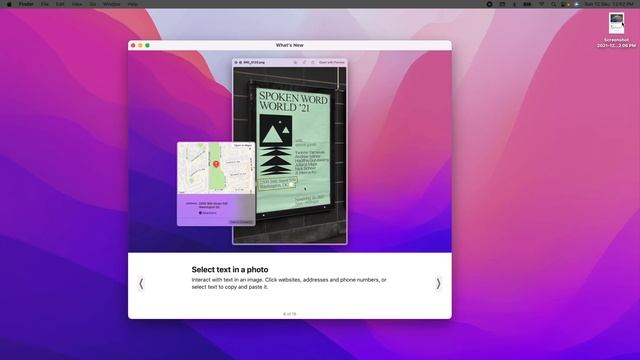Click the screen recording stop icon in menu bar
The image size is (640, 360).
point(489,4)
